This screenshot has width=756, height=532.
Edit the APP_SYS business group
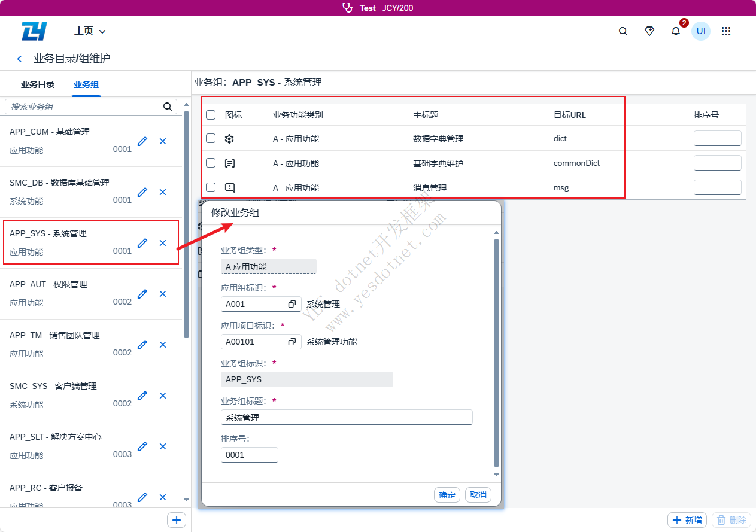click(x=142, y=243)
